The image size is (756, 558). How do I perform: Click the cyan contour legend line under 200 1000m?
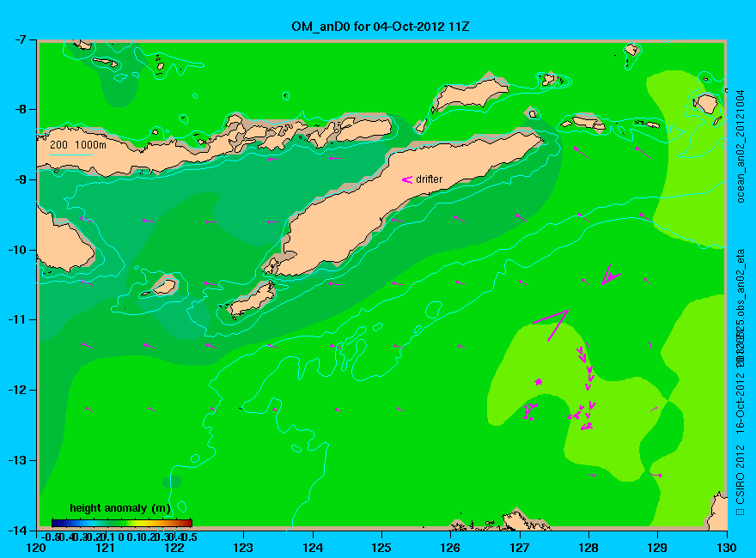pos(70,155)
